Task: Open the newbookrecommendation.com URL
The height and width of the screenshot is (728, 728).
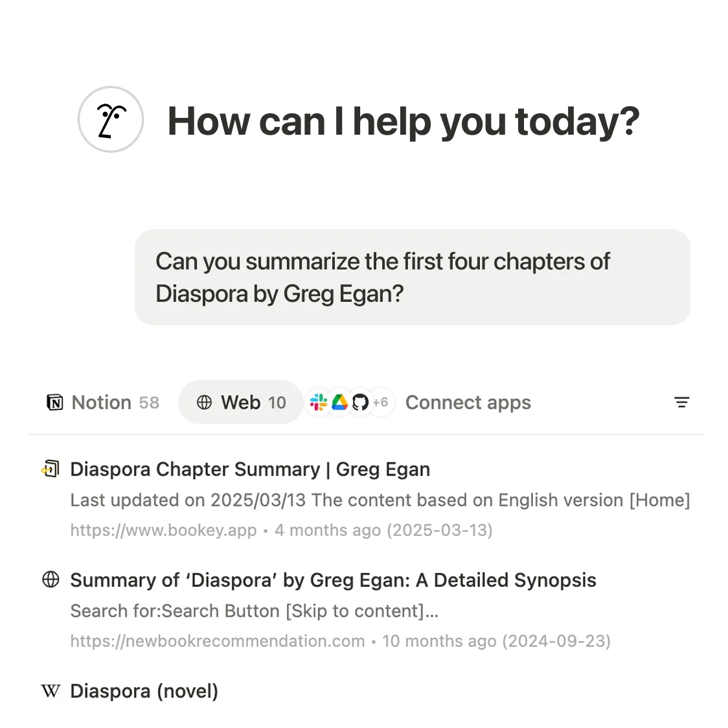Action: [x=218, y=641]
